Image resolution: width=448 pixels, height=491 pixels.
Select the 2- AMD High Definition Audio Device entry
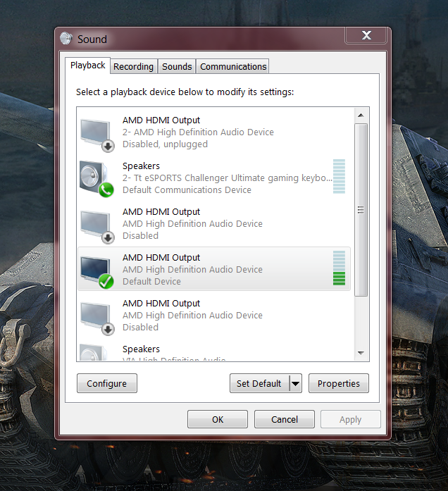click(x=214, y=132)
